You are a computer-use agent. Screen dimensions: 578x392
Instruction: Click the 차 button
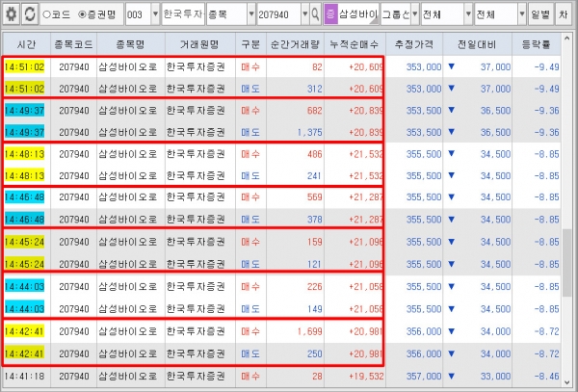pos(564,14)
